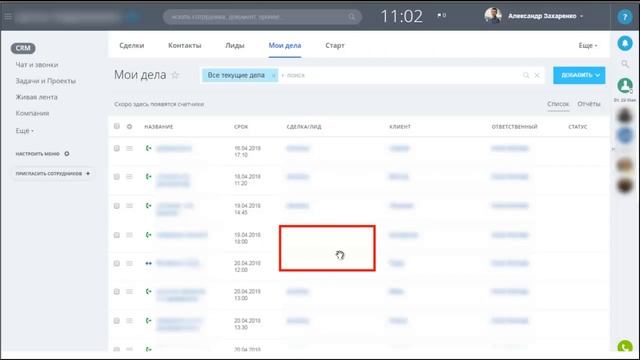This screenshot has width=640, height=360.
Task: Expand the Александр Захаренко user menu
Action: coord(545,16)
